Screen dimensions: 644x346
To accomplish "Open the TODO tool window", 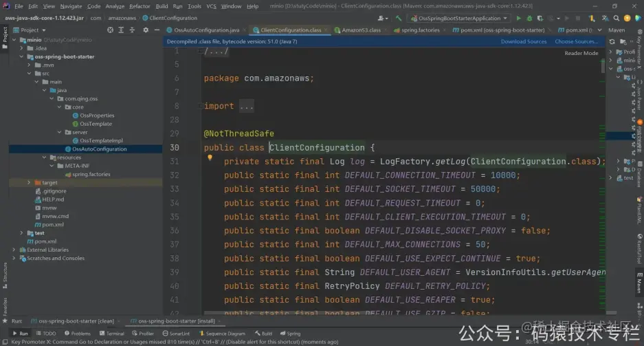I will tap(46, 334).
